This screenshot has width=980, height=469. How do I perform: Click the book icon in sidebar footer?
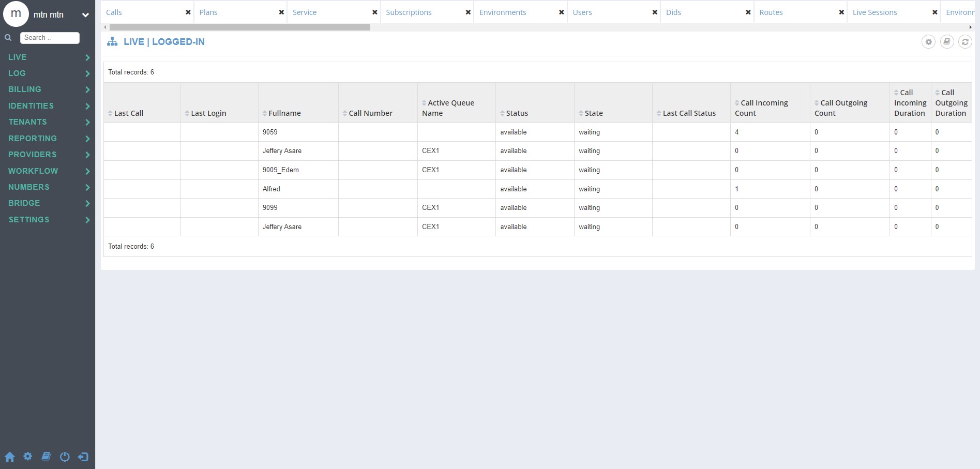(46, 456)
